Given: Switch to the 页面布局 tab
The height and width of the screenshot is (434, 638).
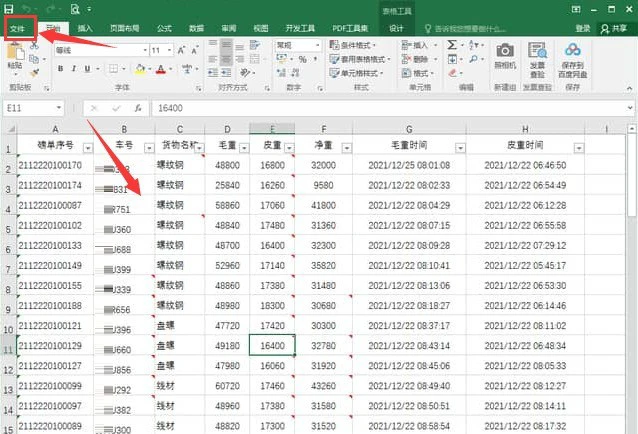Looking at the screenshot, I should [x=125, y=28].
